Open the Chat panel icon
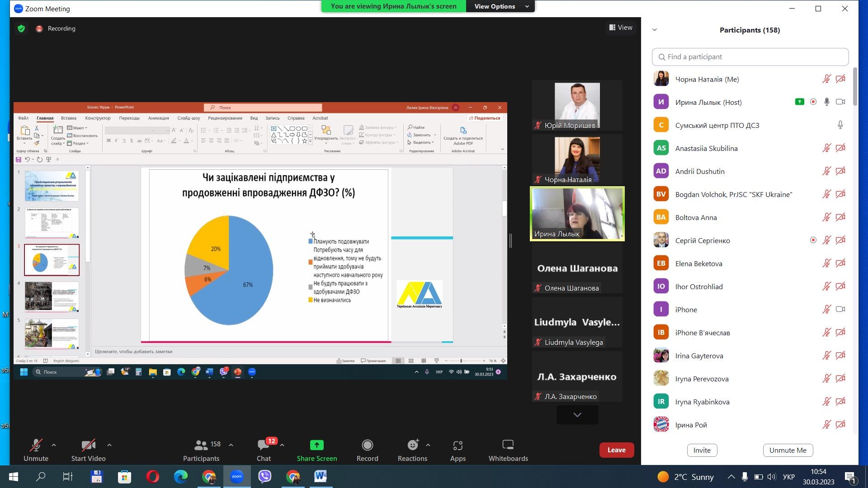868x488 pixels. 264,446
